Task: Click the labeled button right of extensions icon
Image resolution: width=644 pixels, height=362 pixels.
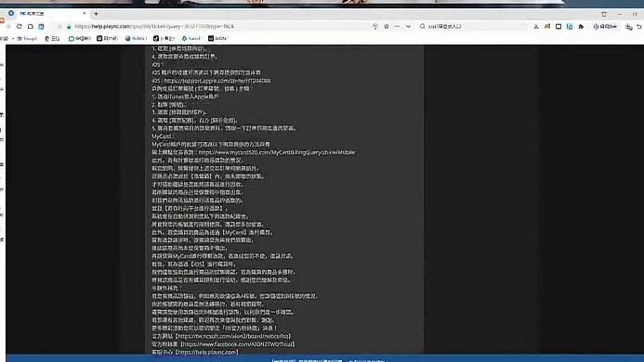Action: [x=605, y=26]
